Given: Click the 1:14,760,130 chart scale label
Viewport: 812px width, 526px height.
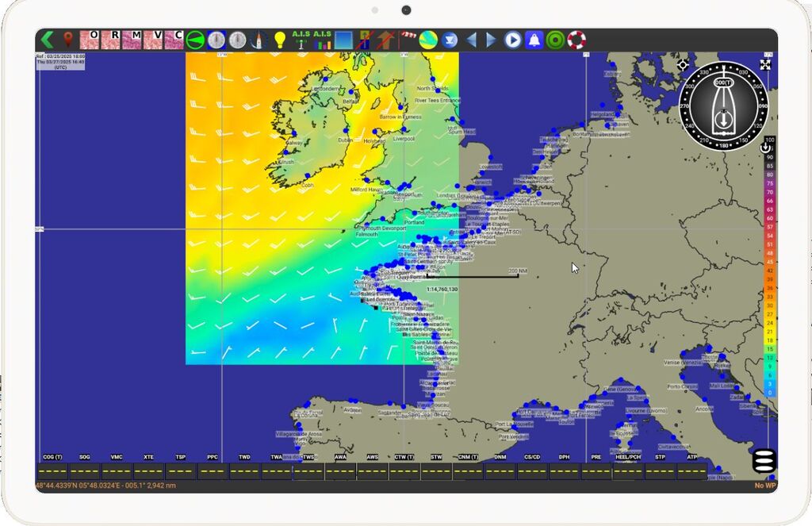Looking at the screenshot, I should (442, 289).
